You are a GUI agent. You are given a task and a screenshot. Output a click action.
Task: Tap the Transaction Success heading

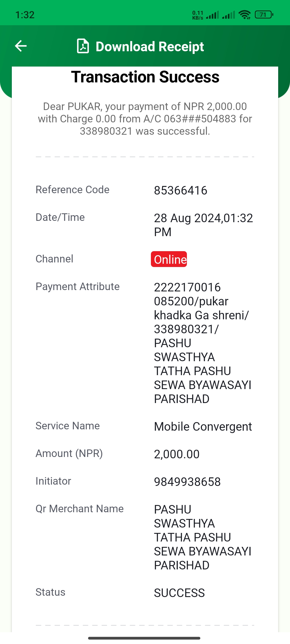pyautogui.click(x=145, y=77)
